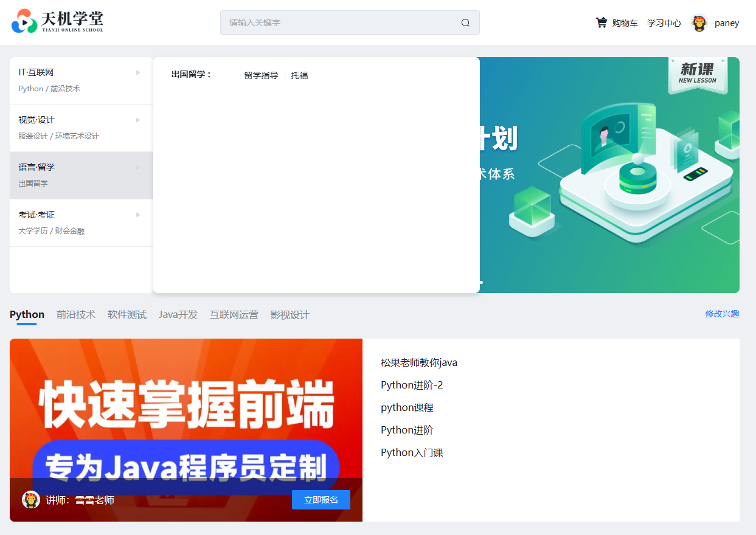Click the 新课 NEW LESSON banner badge
This screenshot has width=756, height=535.
[x=697, y=75]
